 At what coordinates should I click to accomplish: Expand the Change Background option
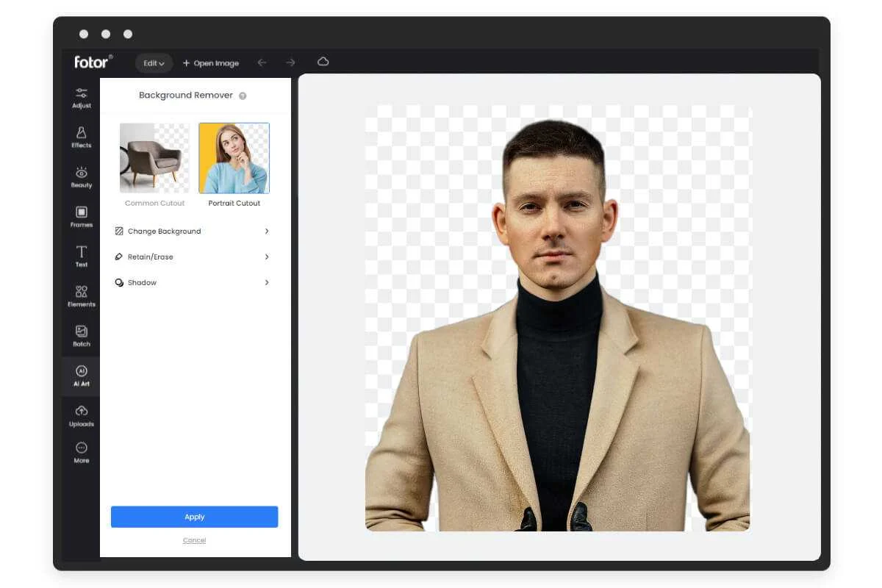[193, 231]
